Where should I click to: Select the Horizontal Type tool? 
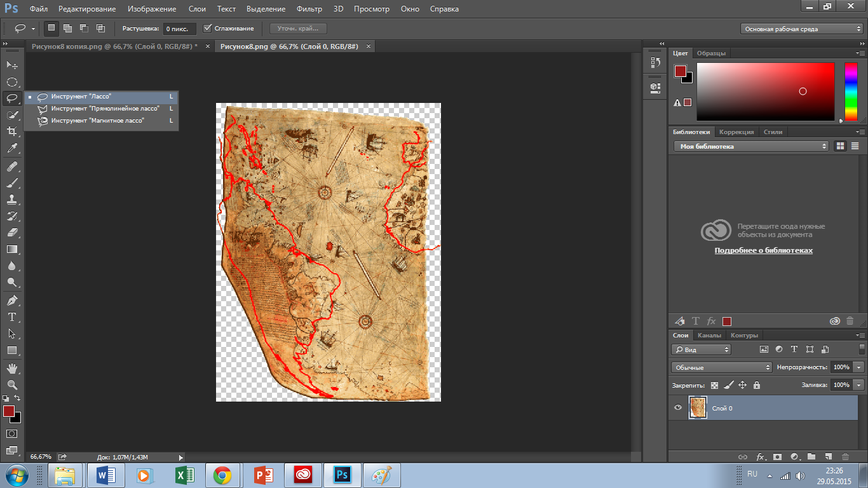click(12, 316)
